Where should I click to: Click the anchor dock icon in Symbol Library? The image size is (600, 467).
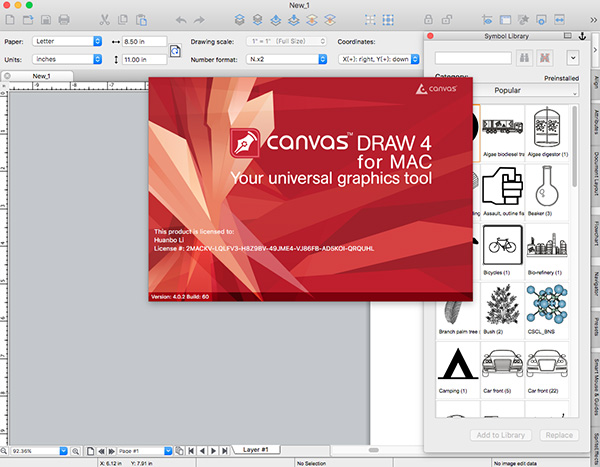point(582,36)
